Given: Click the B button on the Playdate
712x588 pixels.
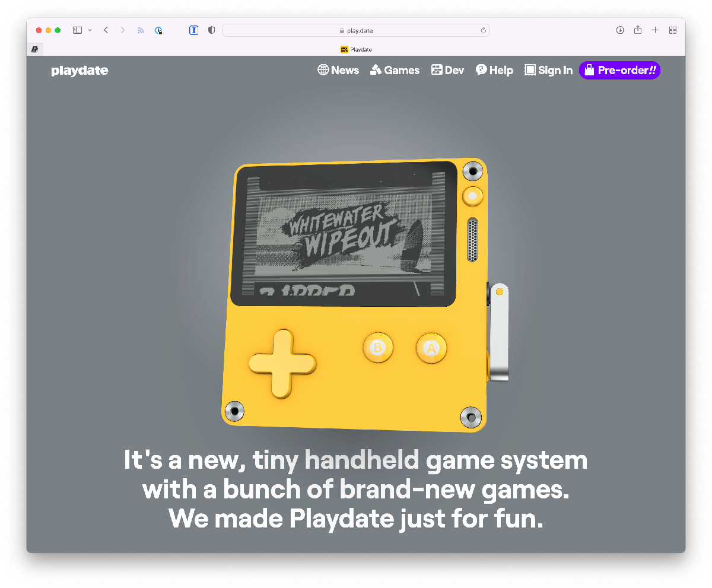Looking at the screenshot, I should pos(378,347).
